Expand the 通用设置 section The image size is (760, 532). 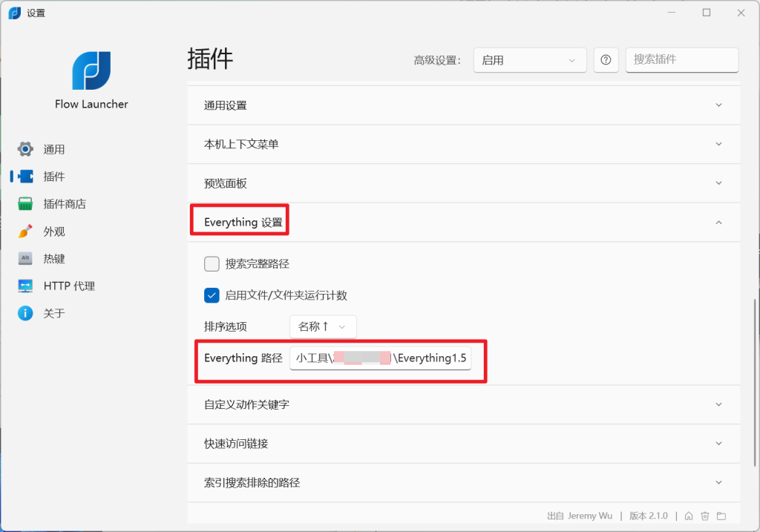click(463, 105)
